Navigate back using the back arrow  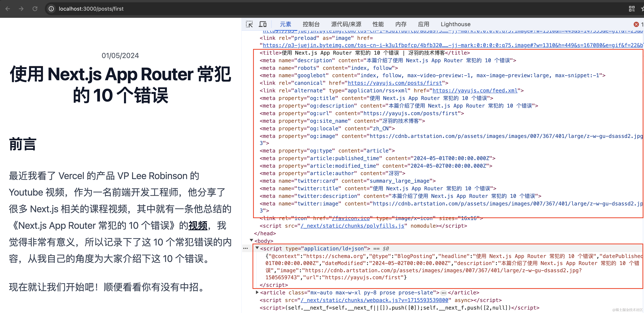(8, 9)
